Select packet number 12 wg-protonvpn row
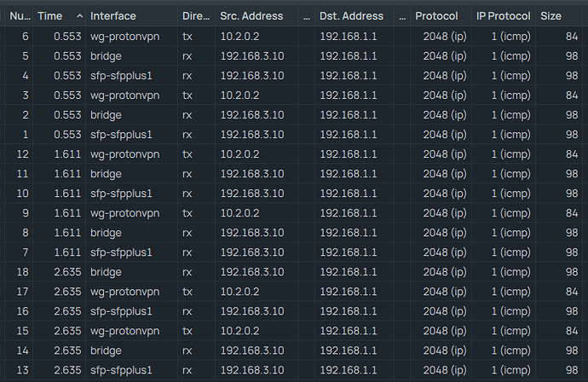 point(294,154)
